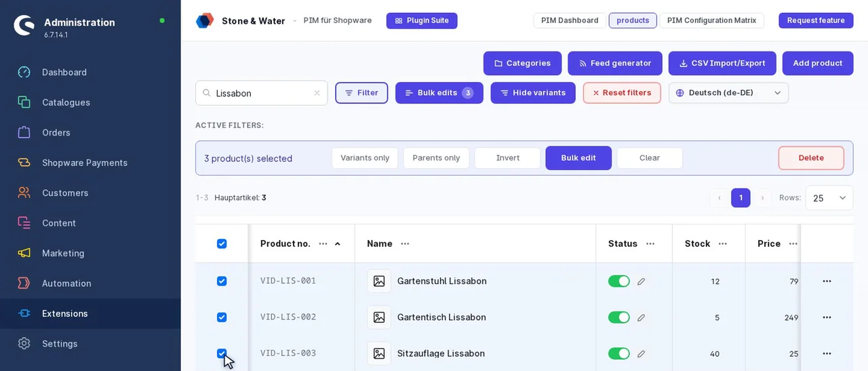Click the Stone & Water hexagon logo
Viewport: 868px width, 371px height.
(x=205, y=20)
